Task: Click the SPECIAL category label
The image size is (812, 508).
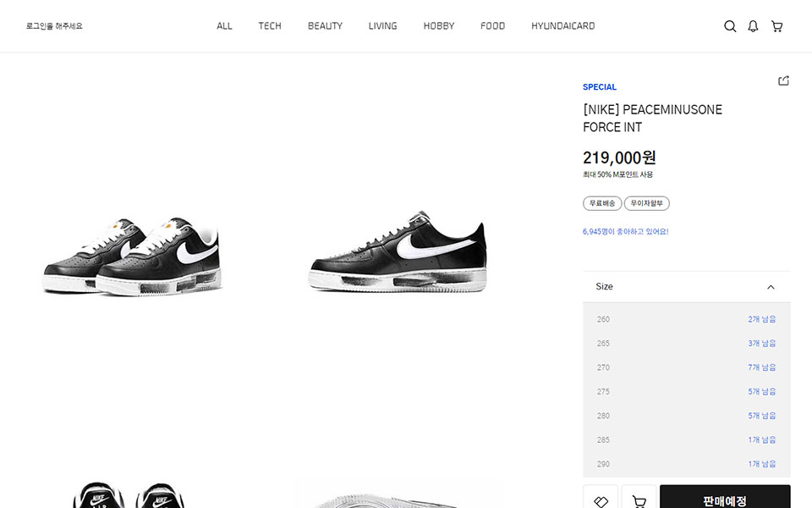Action: tap(600, 87)
